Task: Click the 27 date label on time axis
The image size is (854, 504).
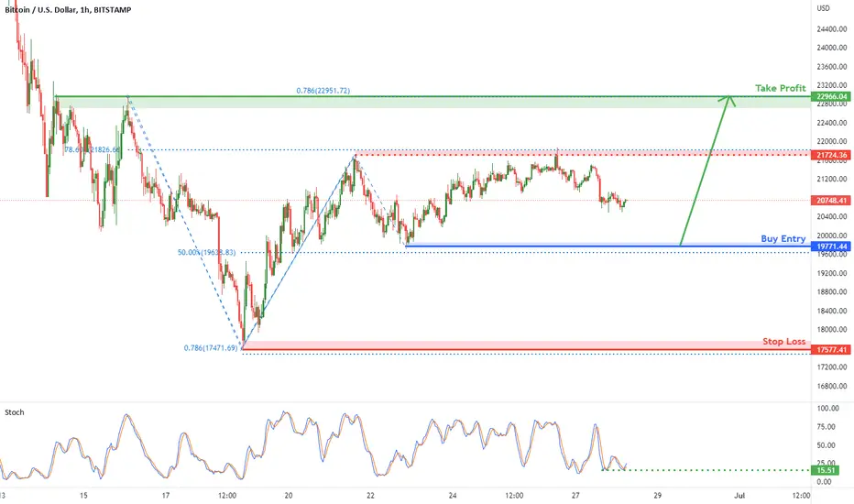Action: click(x=575, y=495)
